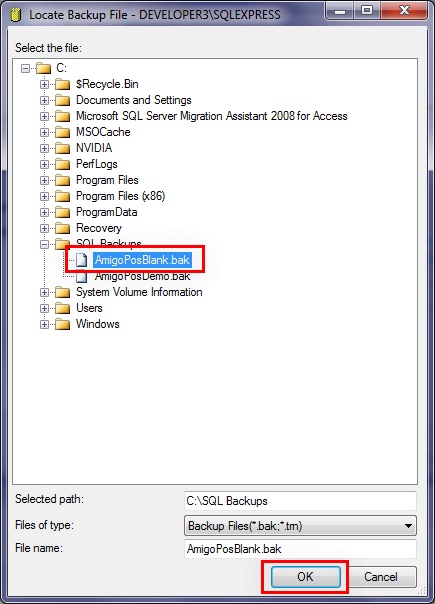Image resolution: width=435 pixels, height=604 pixels.
Task: Select the Windows folder label
Action: (x=97, y=324)
